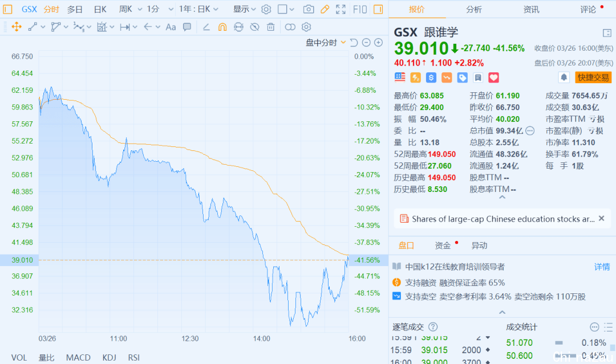Viewport: 616px width, 364px height.
Task: Select the chart pattern measure tool
Action: [x=102, y=27]
